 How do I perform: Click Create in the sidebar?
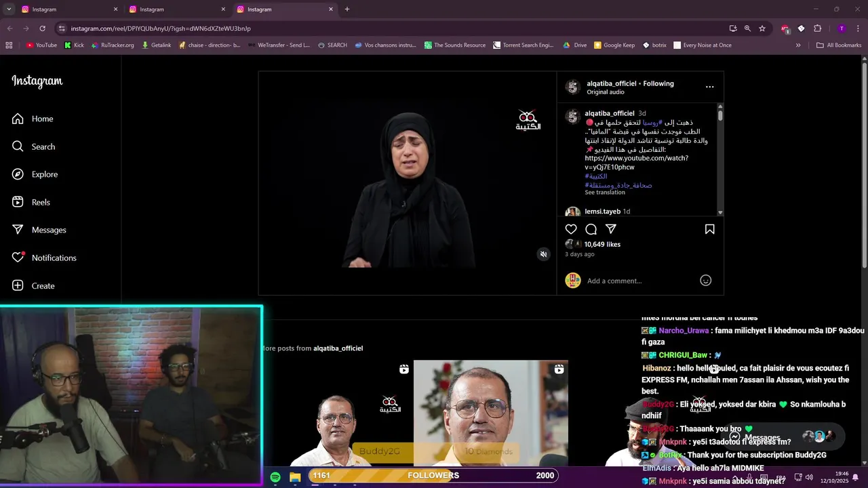[33, 285]
